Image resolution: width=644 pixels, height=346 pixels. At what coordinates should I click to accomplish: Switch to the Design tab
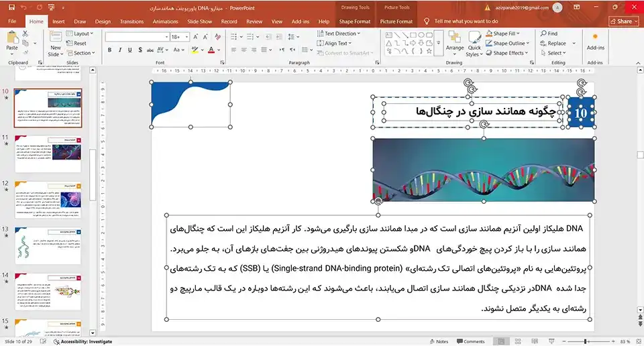tap(103, 21)
